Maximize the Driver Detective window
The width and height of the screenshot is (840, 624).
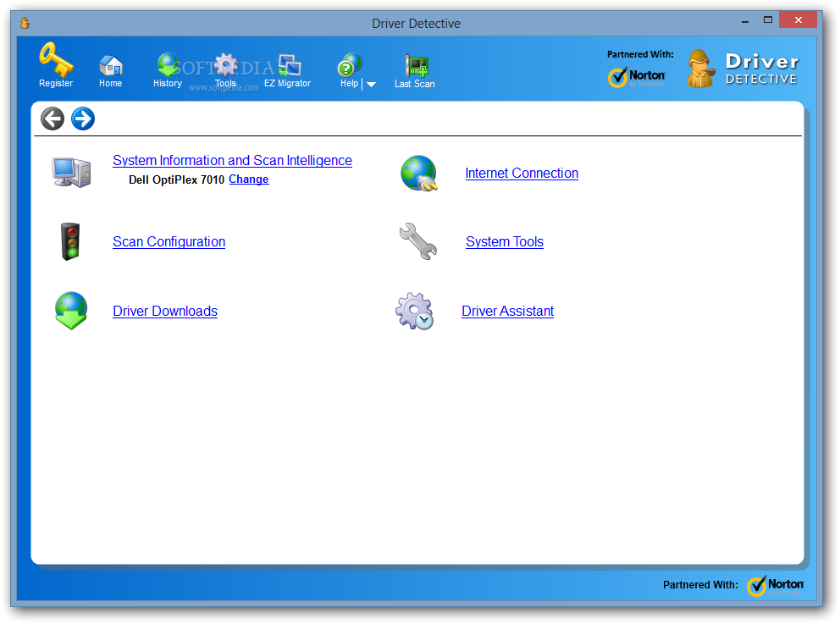(x=768, y=20)
